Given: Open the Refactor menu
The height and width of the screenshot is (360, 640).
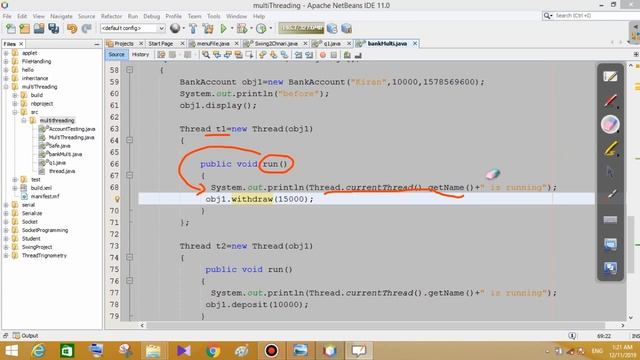Looking at the screenshot, I should [x=111, y=16].
